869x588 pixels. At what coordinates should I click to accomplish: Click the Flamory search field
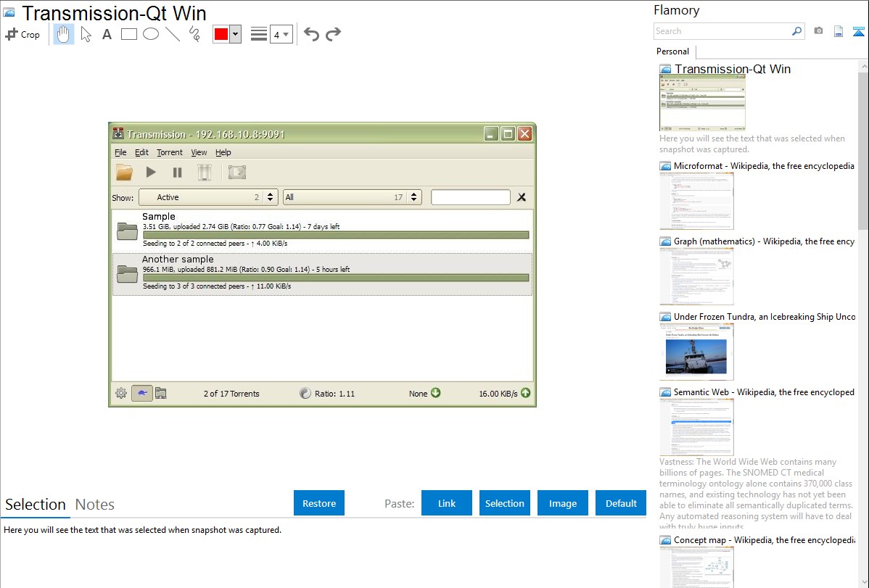(x=722, y=31)
